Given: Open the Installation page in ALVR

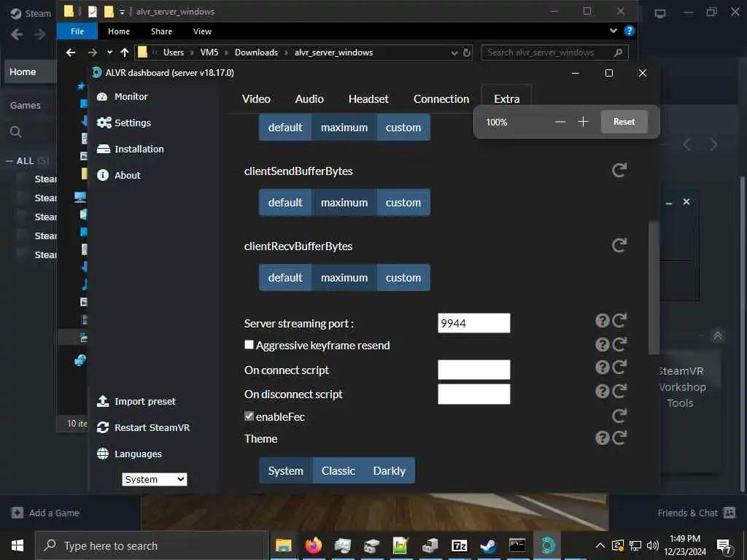Looking at the screenshot, I should pyautogui.click(x=130, y=149).
